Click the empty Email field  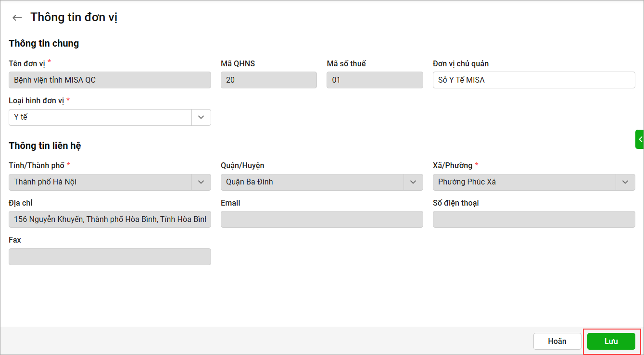[322, 220]
